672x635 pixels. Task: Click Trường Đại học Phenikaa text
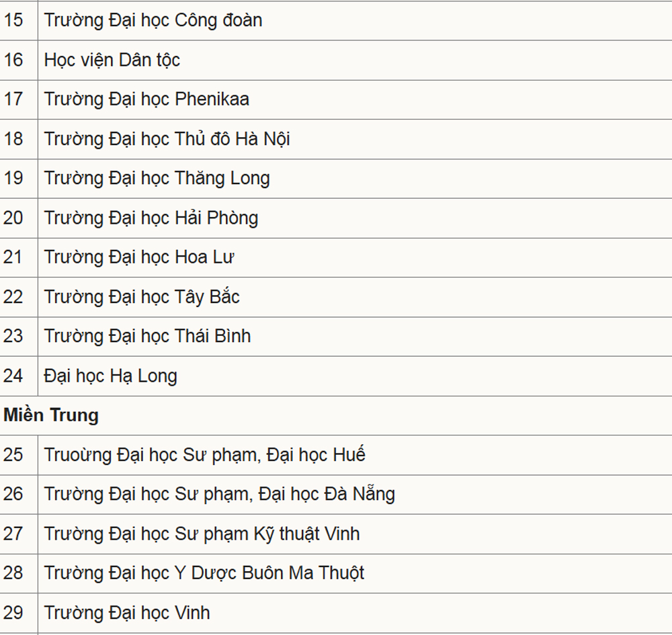coord(146,99)
